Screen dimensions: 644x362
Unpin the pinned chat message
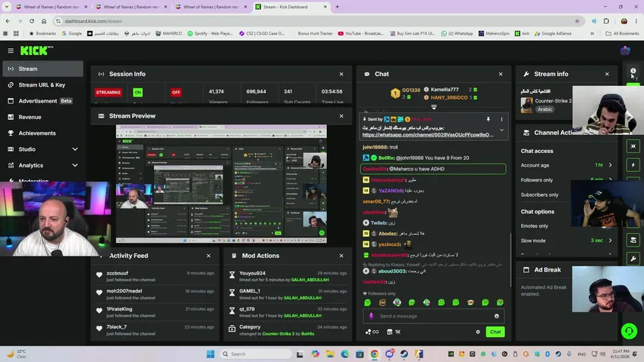(488, 119)
